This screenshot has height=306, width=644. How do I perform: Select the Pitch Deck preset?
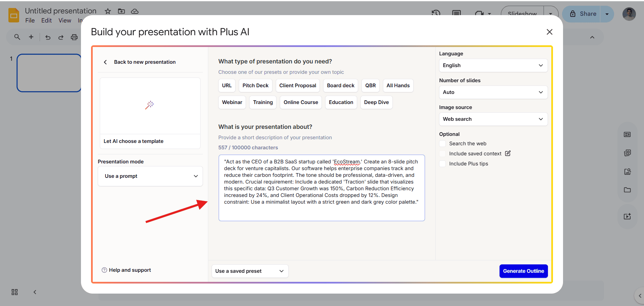[x=255, y=86]
